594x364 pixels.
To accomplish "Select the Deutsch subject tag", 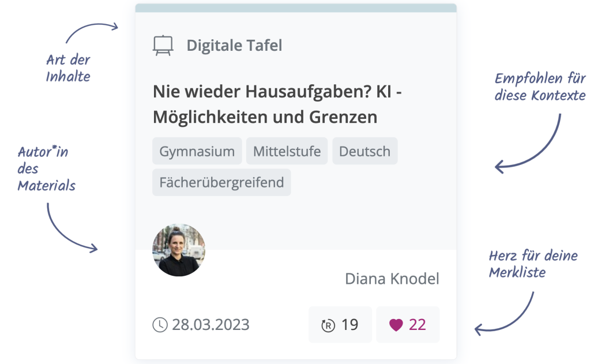I will 364,151.
